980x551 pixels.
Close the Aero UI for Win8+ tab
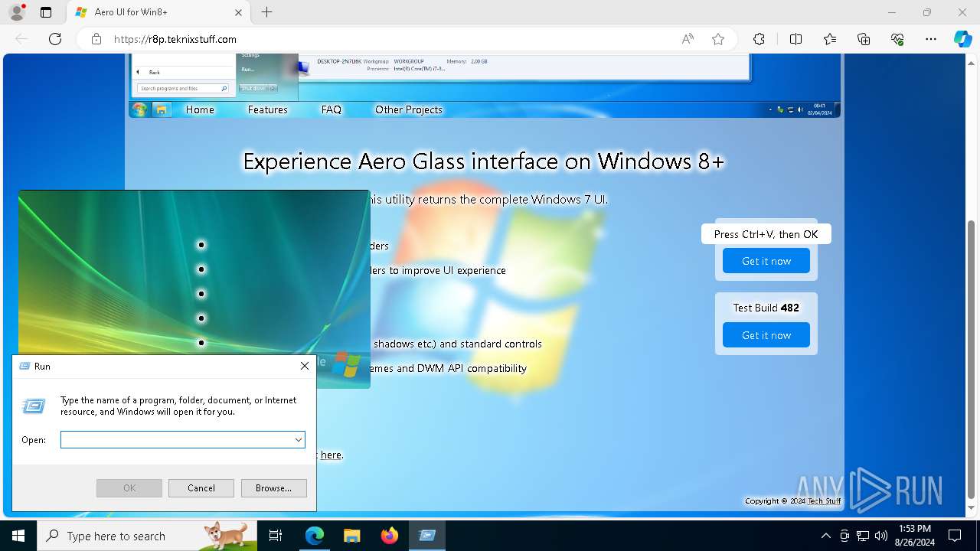[238, 12]
